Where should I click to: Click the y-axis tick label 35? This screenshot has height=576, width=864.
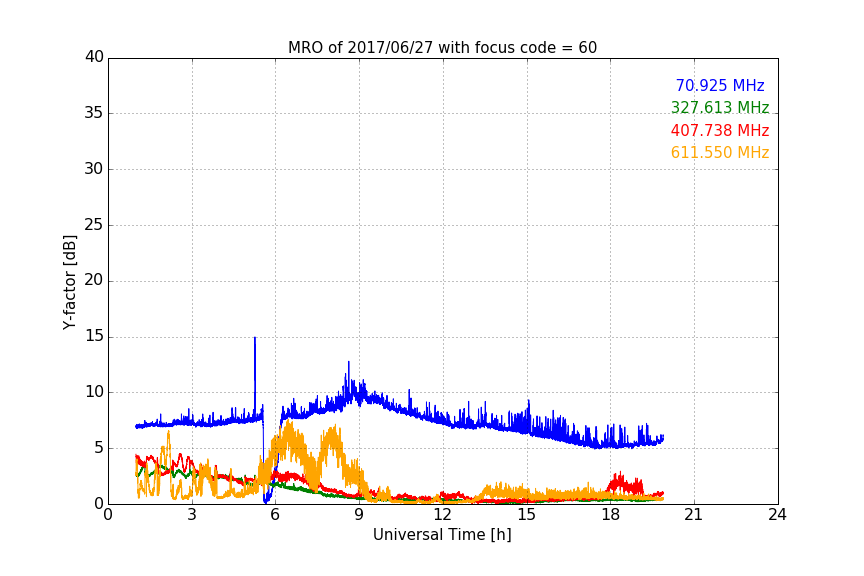[94, 113]
